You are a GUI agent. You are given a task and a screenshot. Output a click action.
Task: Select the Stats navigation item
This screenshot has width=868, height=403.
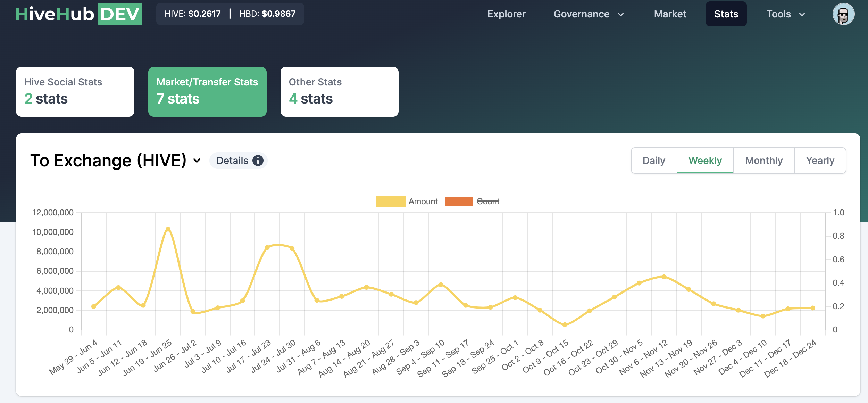tap(726, 14)
